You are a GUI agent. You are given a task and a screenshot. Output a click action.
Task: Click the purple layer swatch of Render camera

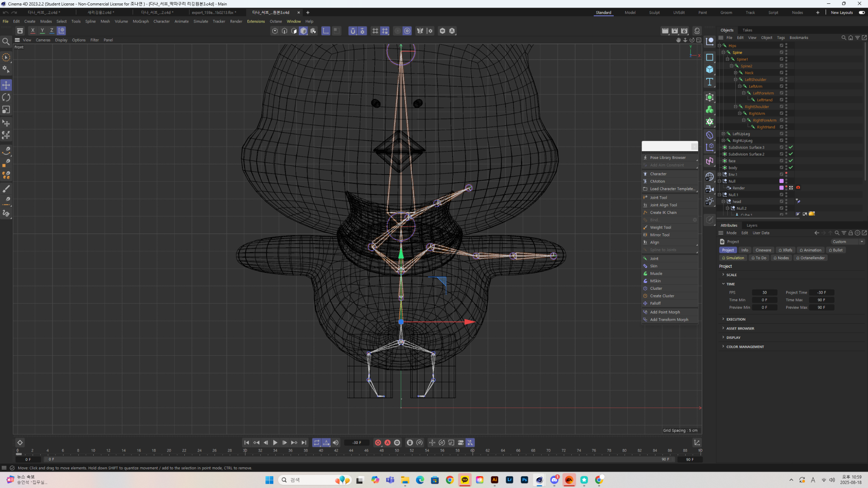click(x=782, y=188)
